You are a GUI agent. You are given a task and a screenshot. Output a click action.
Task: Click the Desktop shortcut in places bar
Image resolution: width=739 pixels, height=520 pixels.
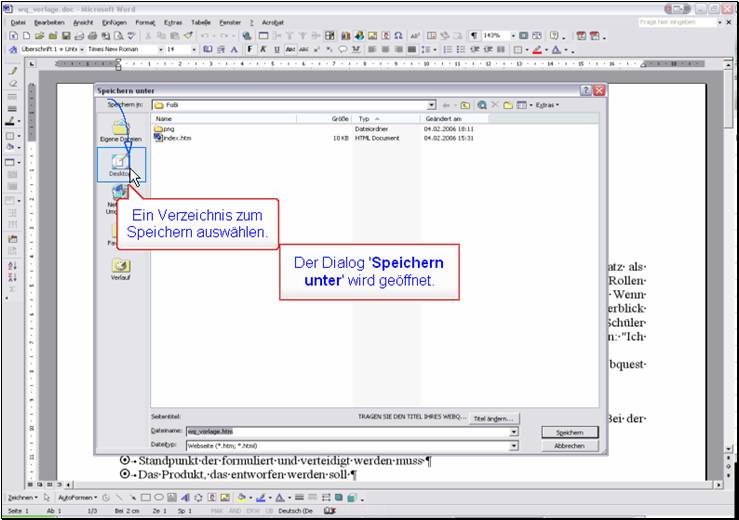point(120,164)
